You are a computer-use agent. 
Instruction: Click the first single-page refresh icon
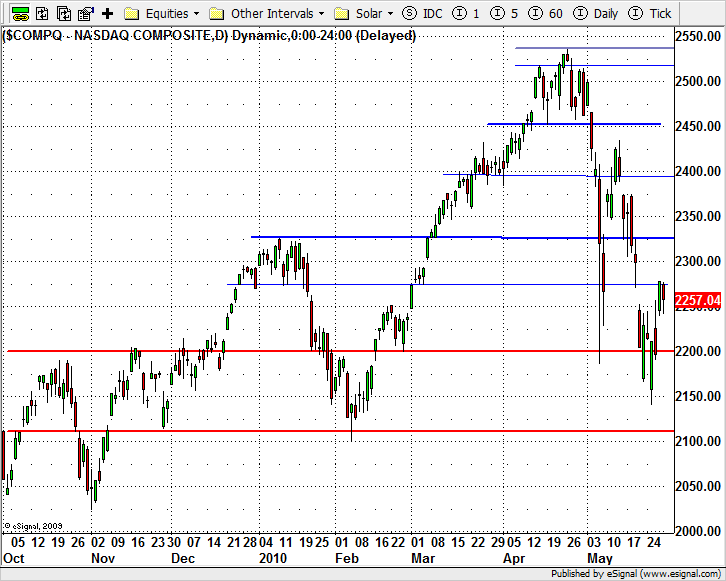click(x=42, y=13)
